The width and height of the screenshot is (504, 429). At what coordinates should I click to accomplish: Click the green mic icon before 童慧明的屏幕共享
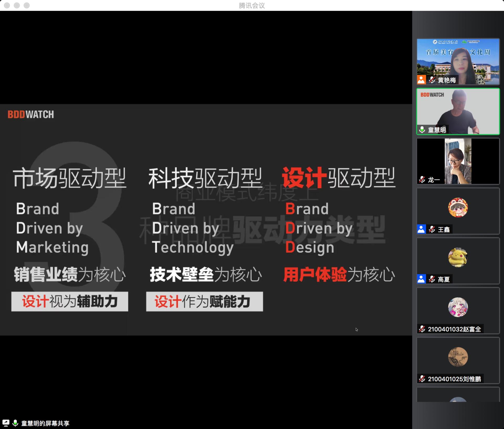coord(15,423)
